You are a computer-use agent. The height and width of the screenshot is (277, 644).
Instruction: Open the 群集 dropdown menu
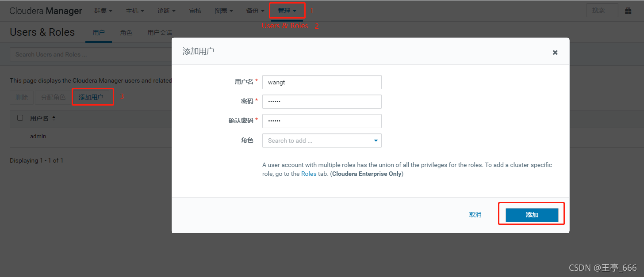(103, 11)
